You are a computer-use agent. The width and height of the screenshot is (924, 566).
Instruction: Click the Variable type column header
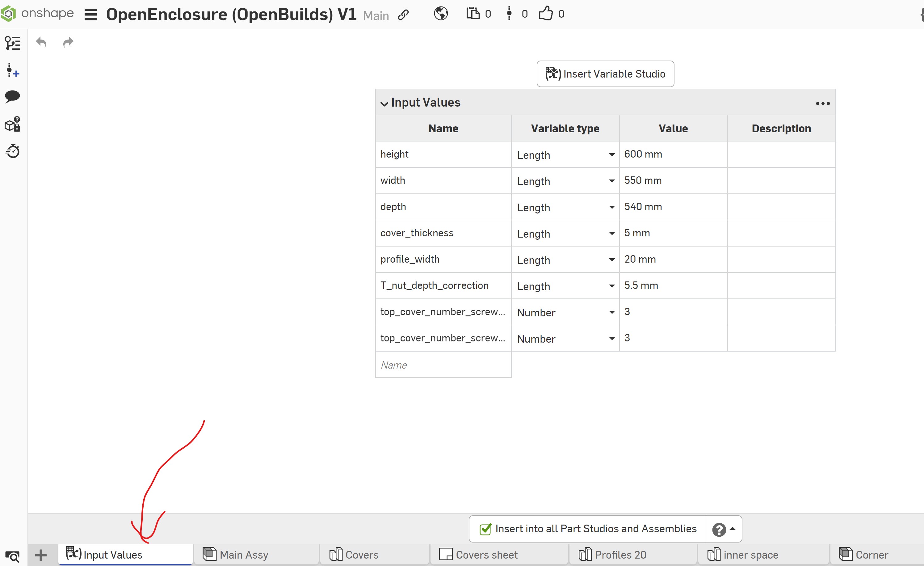pyautogui.click(x=565, y=129)
